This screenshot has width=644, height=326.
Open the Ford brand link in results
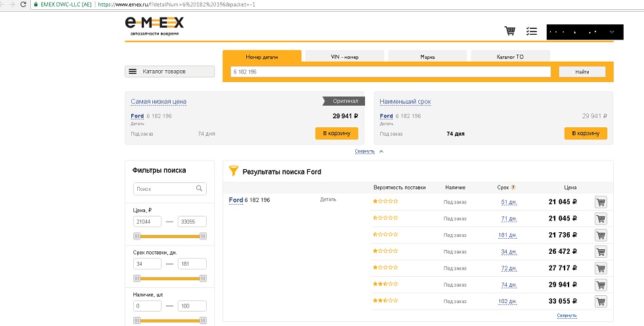236,200
